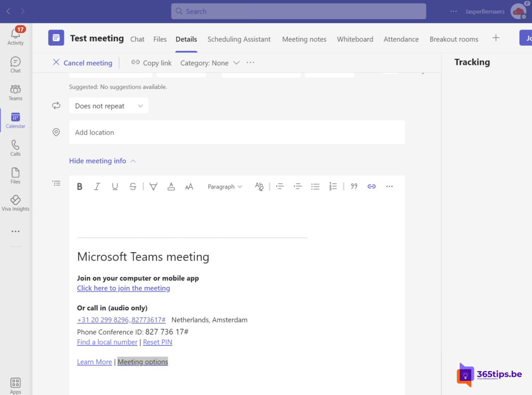Viewport: 532px width, 395px height.
Task: Open the Calls section
Action: pyautogui.click(x=15, y=147)
